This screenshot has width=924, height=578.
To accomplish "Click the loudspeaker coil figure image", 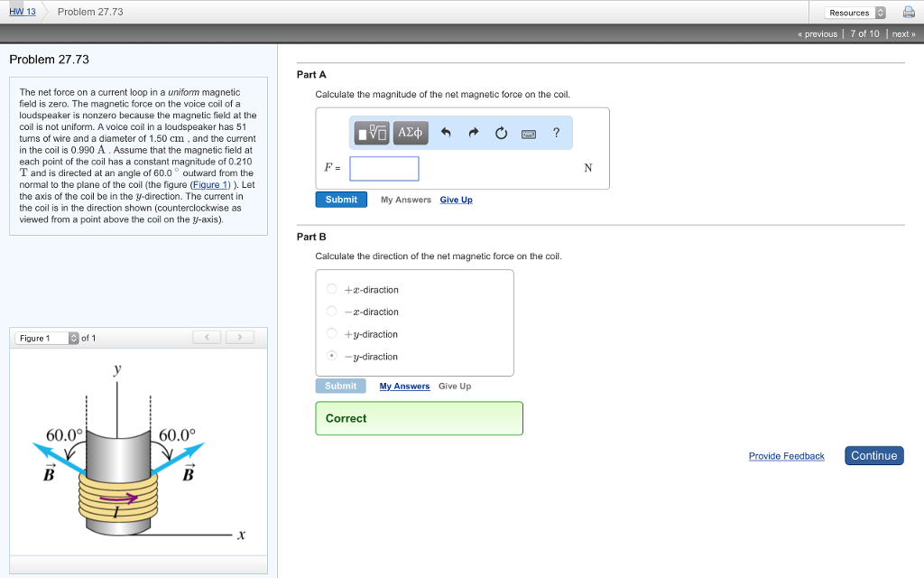I will click(138, 452).
